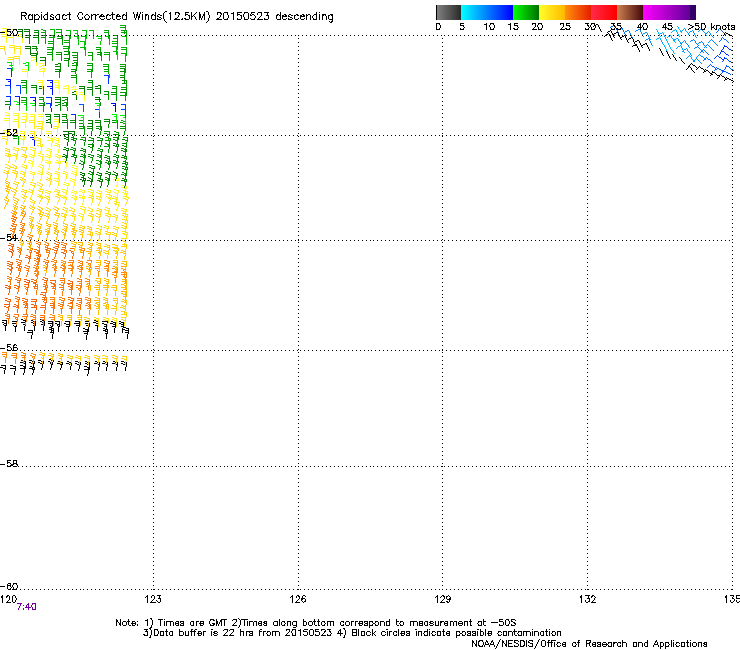The width and height of the screenshot is (740, 650).
Task: Click the '20' legend scale label
Action: [537, 27]
